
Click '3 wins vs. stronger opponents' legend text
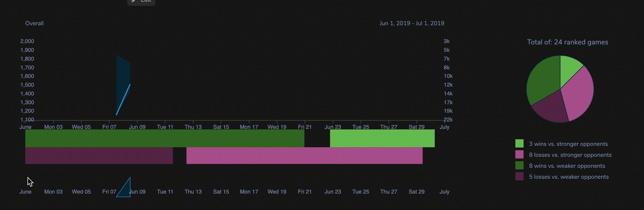(568, 144)
